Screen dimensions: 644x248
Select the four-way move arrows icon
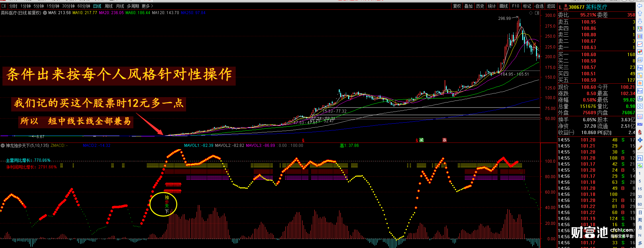pyautogui.click(x=640, y=140)
